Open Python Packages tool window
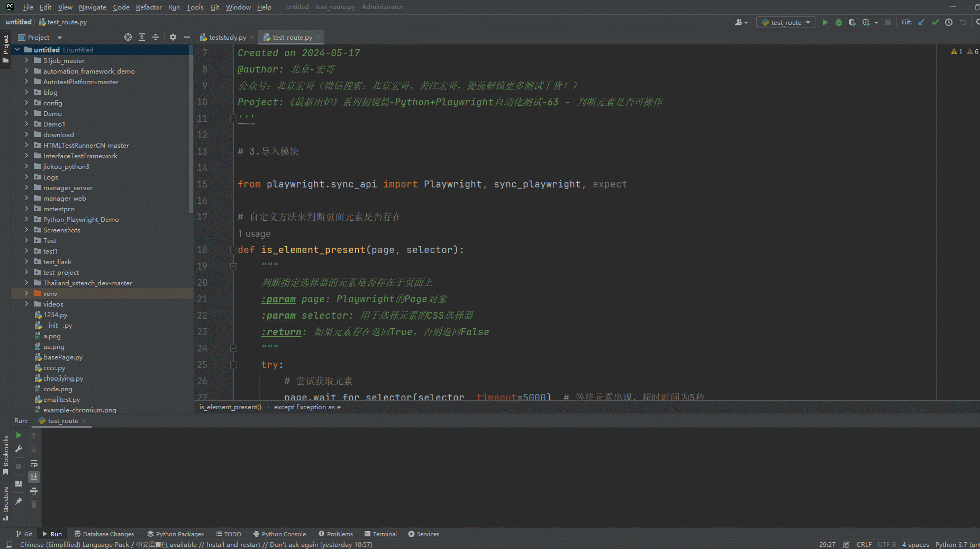Viewport: 980px width, 549px height. 176,534
